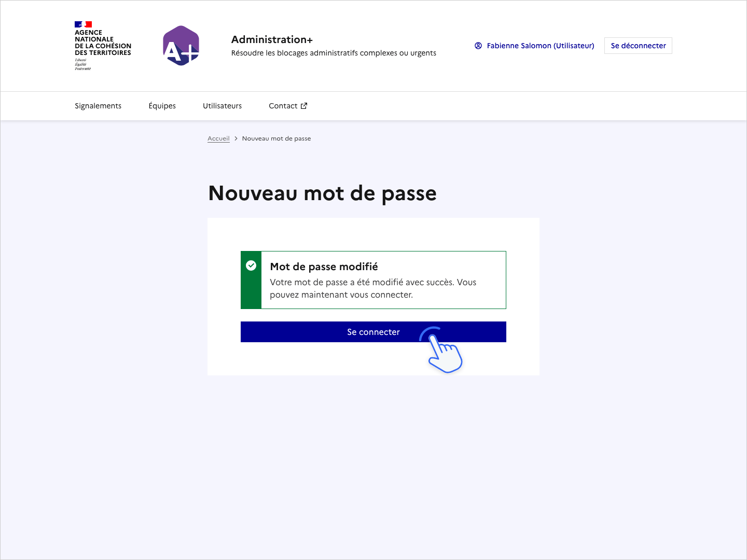Click the green success checkmark icon
Image resolution: width=747 pixels, height=560 pixels.
click(251, 265)
